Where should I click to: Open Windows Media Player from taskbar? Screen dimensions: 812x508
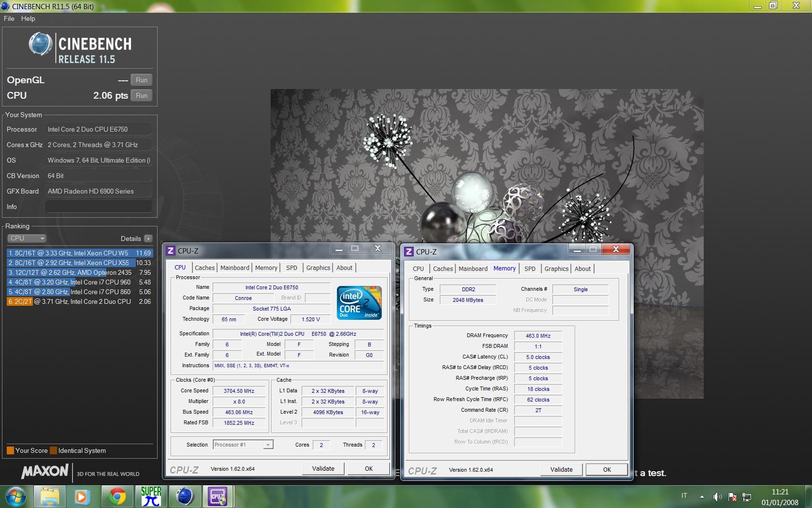coord(82,496)
